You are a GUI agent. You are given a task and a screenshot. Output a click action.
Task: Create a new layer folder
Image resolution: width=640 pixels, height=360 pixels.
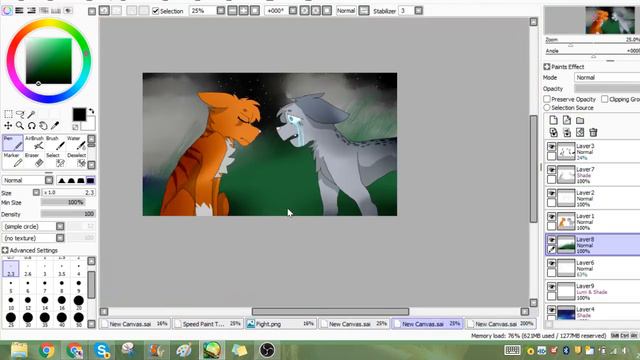580,120
